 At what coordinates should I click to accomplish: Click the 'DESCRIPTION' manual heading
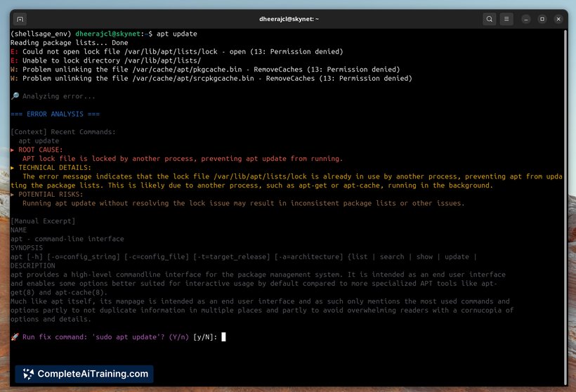[x=33, y=266]
